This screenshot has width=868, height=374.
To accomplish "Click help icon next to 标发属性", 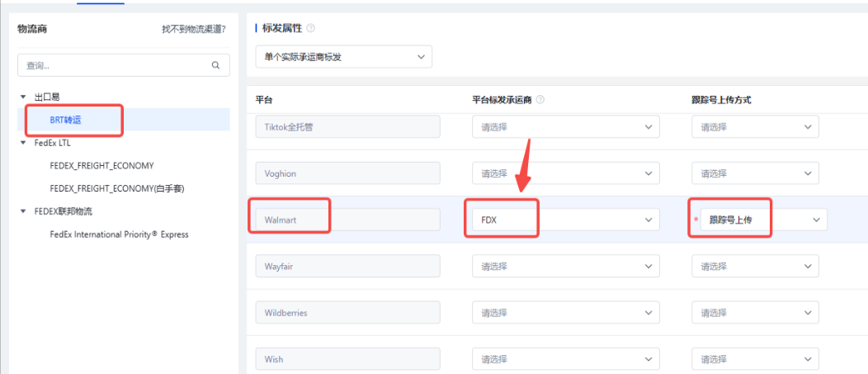I will click(310, 28).
